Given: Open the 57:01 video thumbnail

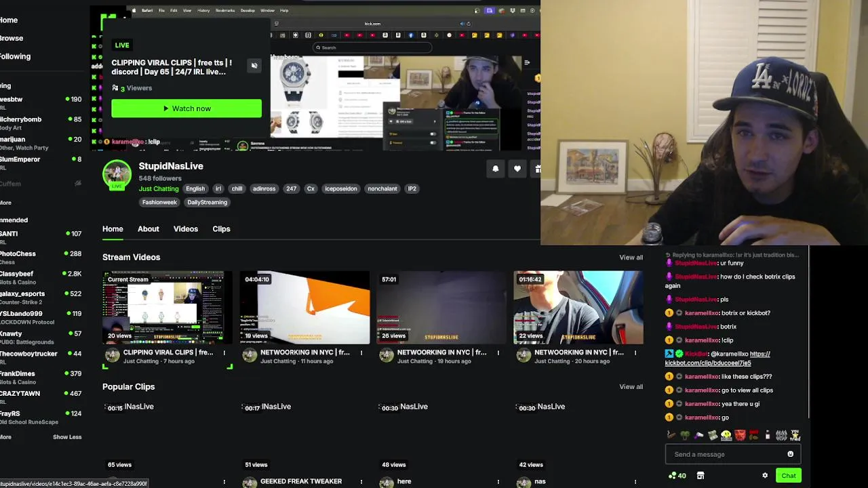Looking at the screenshot, I should tap(441, 308).
